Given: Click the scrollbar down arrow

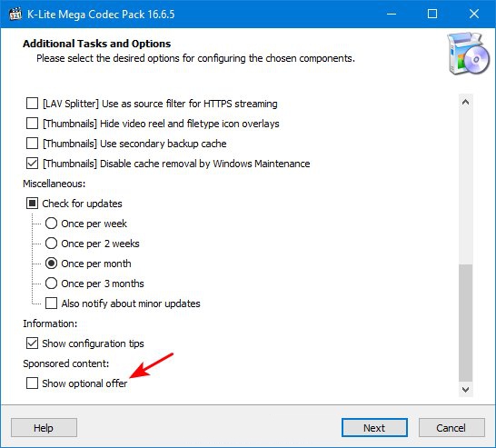Looking at the screenshot, I should (x=466, y=389).
